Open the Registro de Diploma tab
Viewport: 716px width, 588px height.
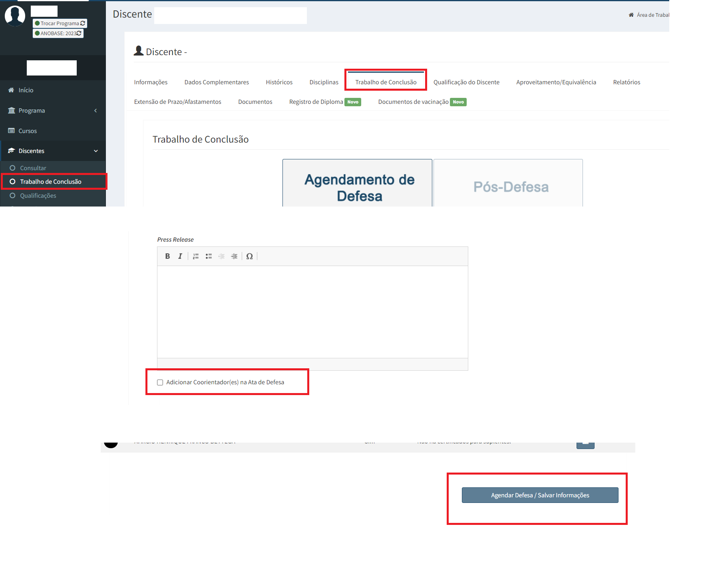coord(316,102)
